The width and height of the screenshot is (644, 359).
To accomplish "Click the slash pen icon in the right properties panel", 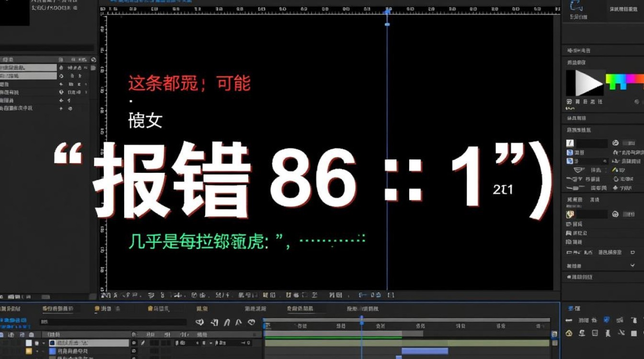I will click(570, 143).
